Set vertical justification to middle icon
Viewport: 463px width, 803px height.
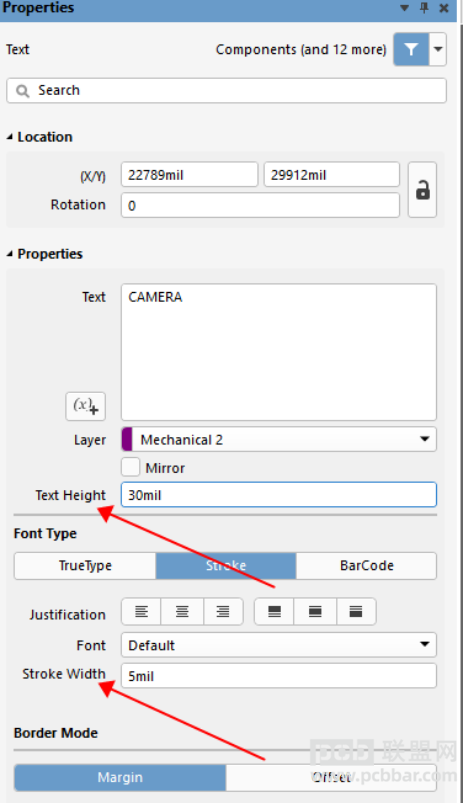point(315,611)
